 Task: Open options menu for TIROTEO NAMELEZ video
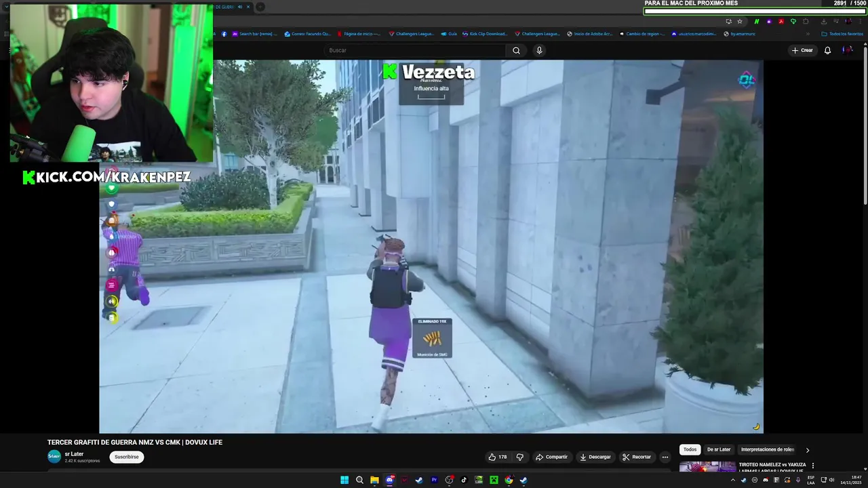click(x=812, y=466)
